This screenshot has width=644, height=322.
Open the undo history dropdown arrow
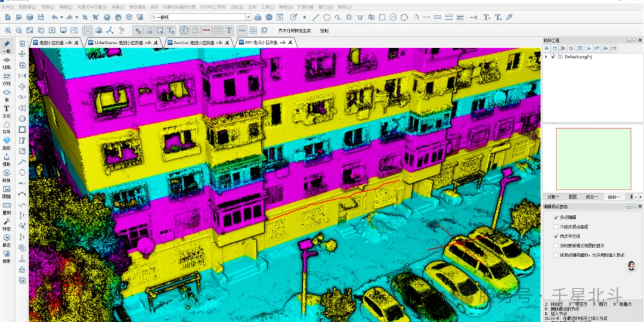(61, 17)
